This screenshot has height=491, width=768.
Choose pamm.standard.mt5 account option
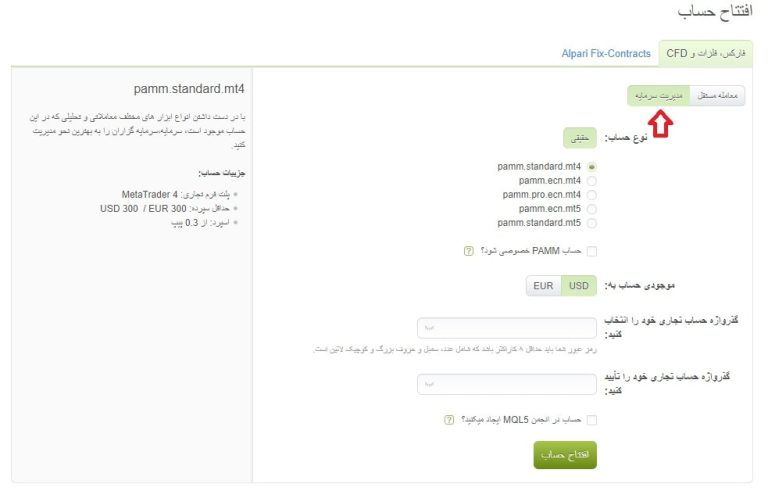tap(592, 223)
